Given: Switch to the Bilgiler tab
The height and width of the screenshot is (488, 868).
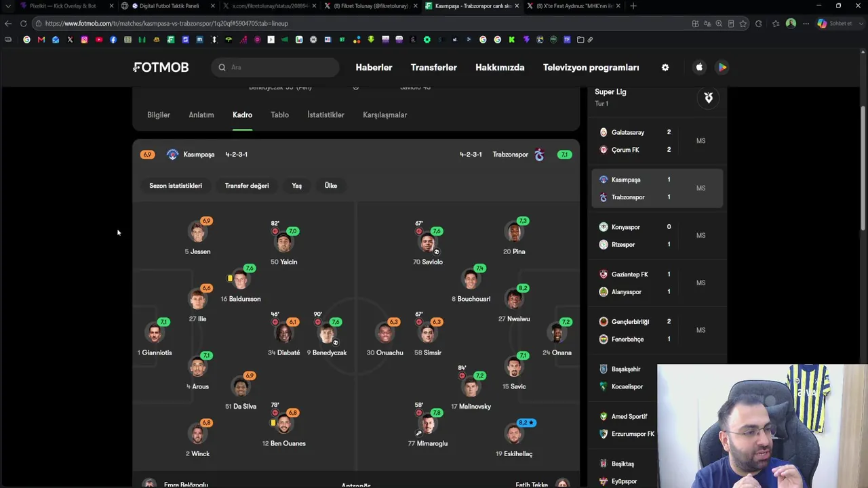Looking at the screenshot, I should click(x=159, y=115).
